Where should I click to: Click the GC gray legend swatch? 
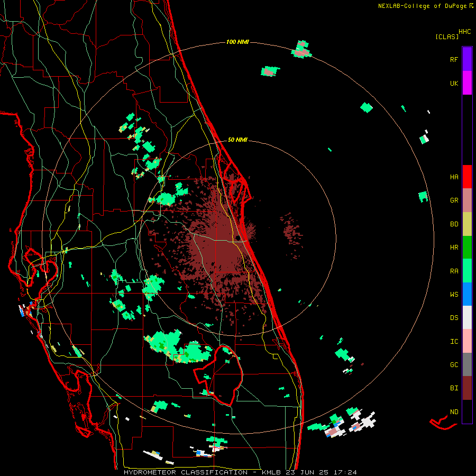click(x=467, y=364)
